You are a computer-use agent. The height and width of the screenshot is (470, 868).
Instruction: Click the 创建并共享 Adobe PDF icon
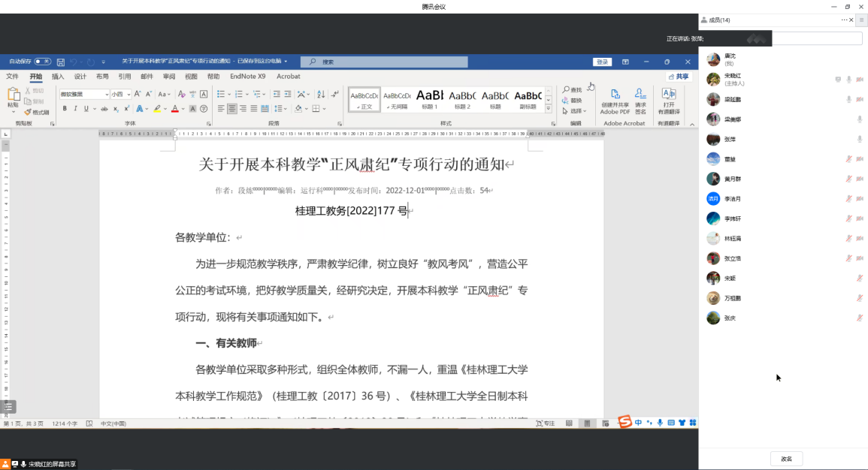tap(615, 94)
